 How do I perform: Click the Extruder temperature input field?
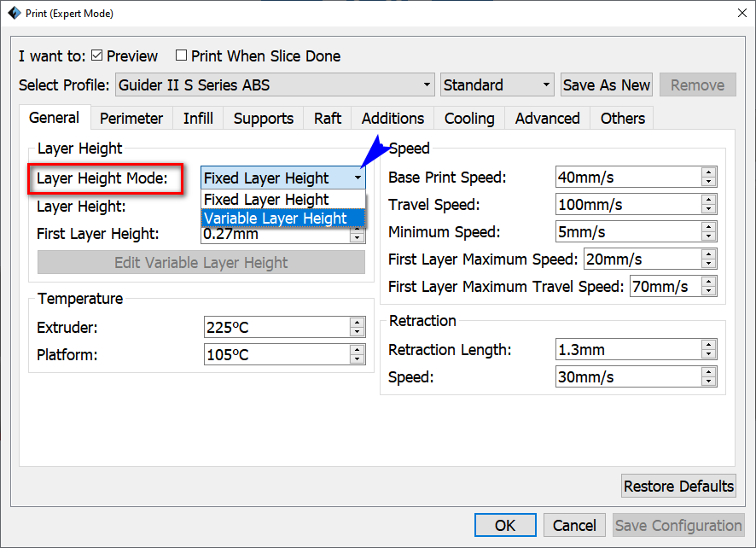(x=277, y=328)
